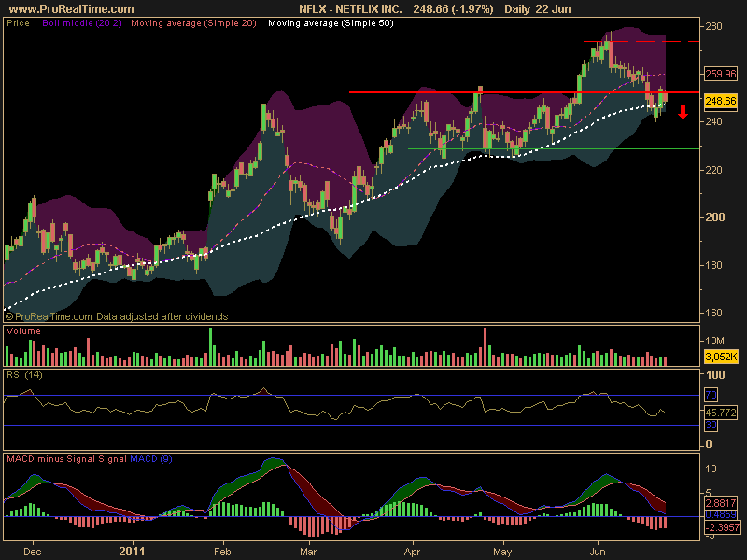
Task: Click the dashed red line near 274
Action: point(641,42)
